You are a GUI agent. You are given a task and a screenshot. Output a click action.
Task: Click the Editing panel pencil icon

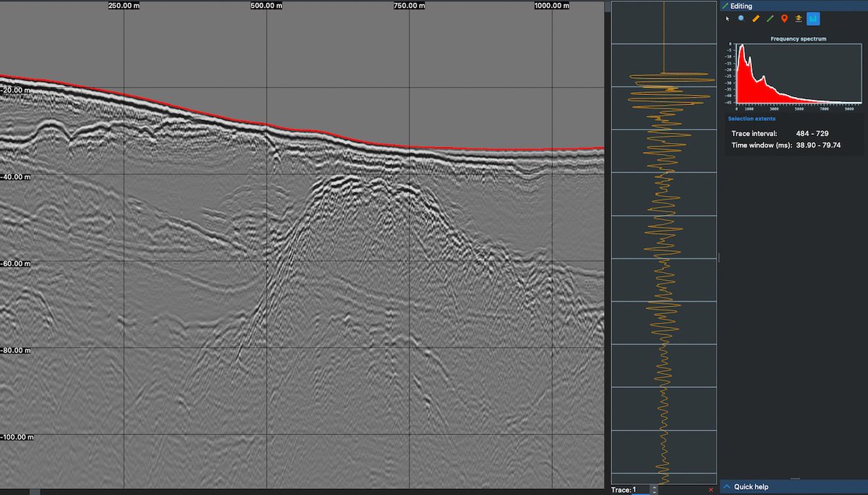tap(726, 6)
